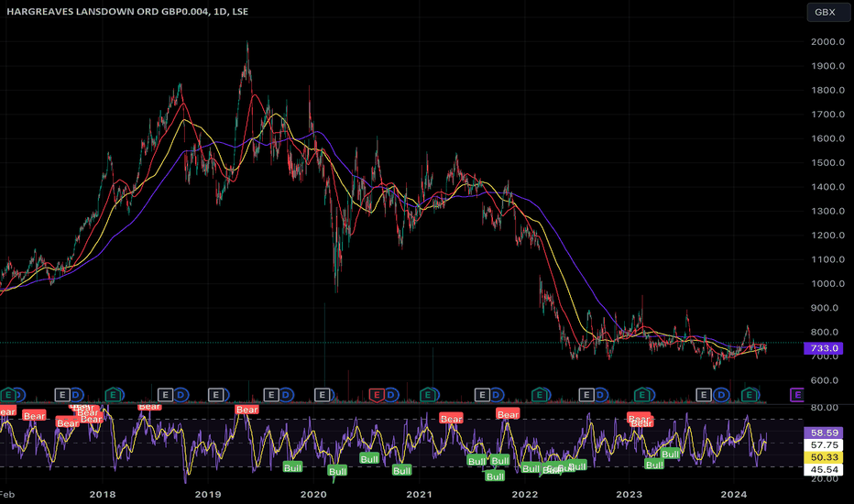
Task: Click the Bull signal label in early 2020
Action: pyautogui.click(x=337, y=471)
